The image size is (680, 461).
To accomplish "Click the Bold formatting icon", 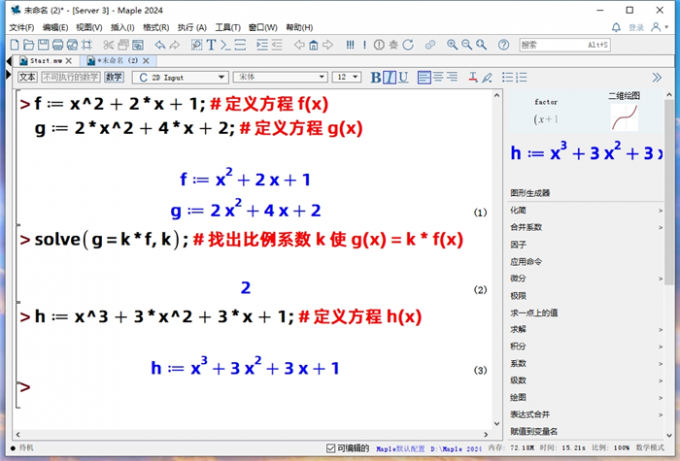I will pos(376,77).
